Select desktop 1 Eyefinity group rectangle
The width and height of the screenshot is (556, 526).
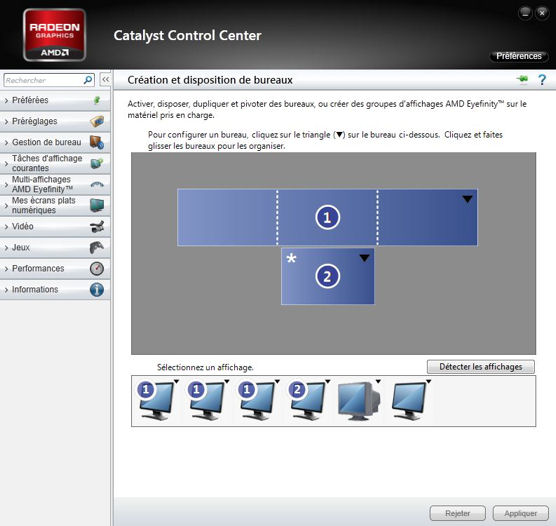click(x=327, y=217)
